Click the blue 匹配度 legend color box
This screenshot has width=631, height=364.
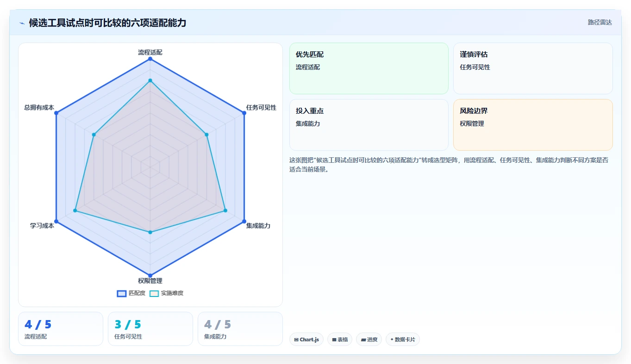pos(122,294)
